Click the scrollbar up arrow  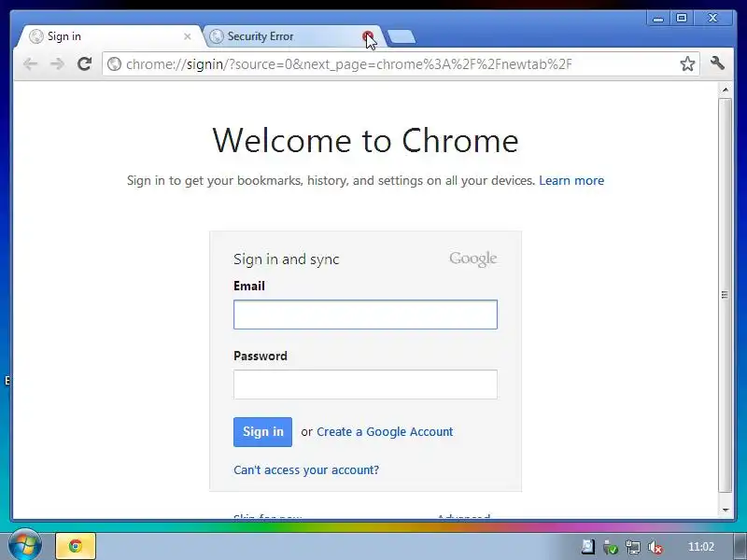[726, 90]
